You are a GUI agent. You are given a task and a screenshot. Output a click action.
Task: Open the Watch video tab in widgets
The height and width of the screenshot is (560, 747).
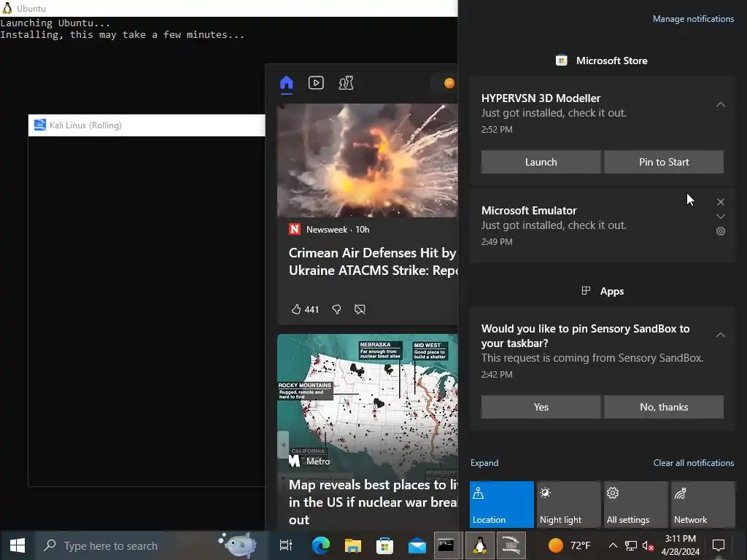click(x=316, y=83)
